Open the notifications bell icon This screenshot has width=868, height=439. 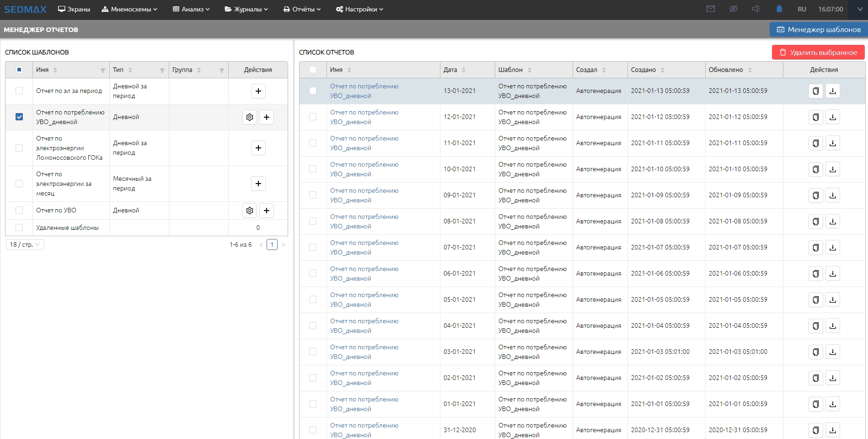[x=779, y=9]
